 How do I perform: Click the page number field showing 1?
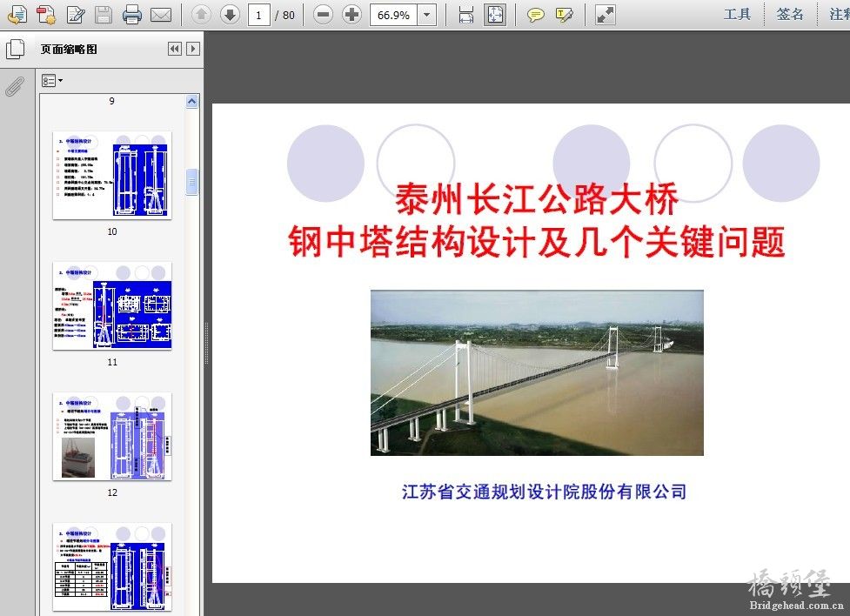pyautogui.click(x=258, y=15)
